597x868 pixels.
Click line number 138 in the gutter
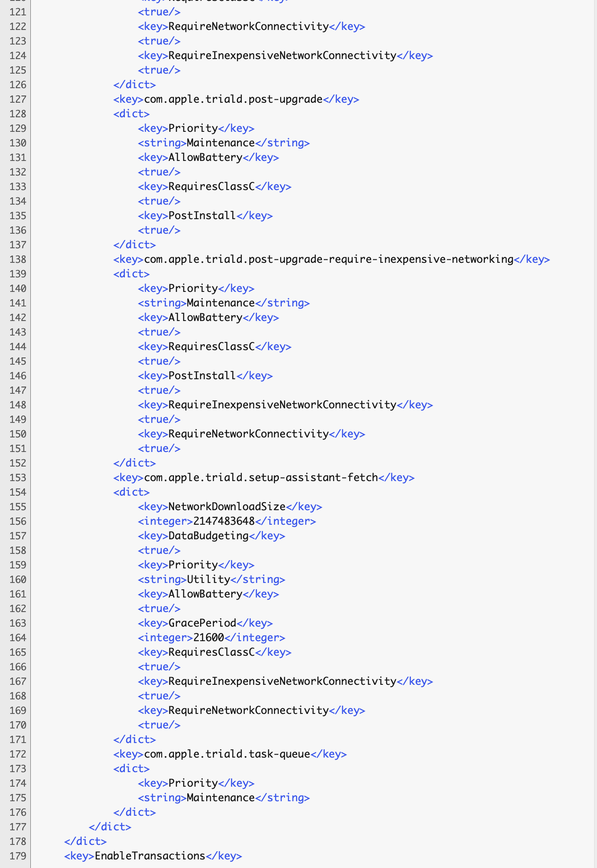click(x=18, y=259)
